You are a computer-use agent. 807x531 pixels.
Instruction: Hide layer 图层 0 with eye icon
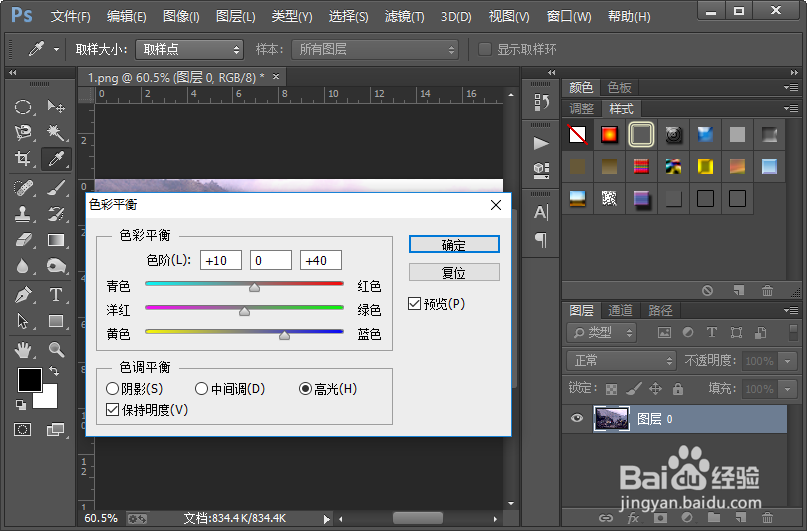pos(577,418)
